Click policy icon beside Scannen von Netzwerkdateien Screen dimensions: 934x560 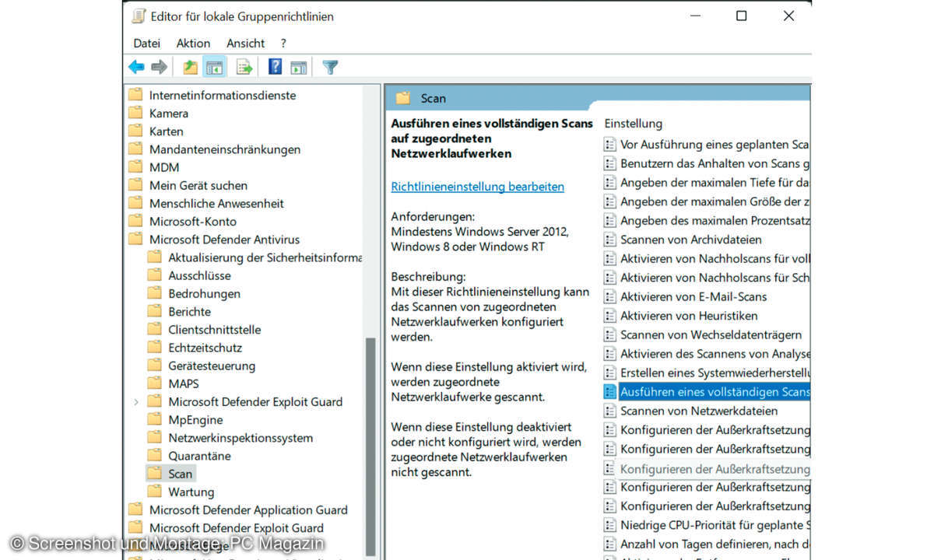click(x=610, y=411)
